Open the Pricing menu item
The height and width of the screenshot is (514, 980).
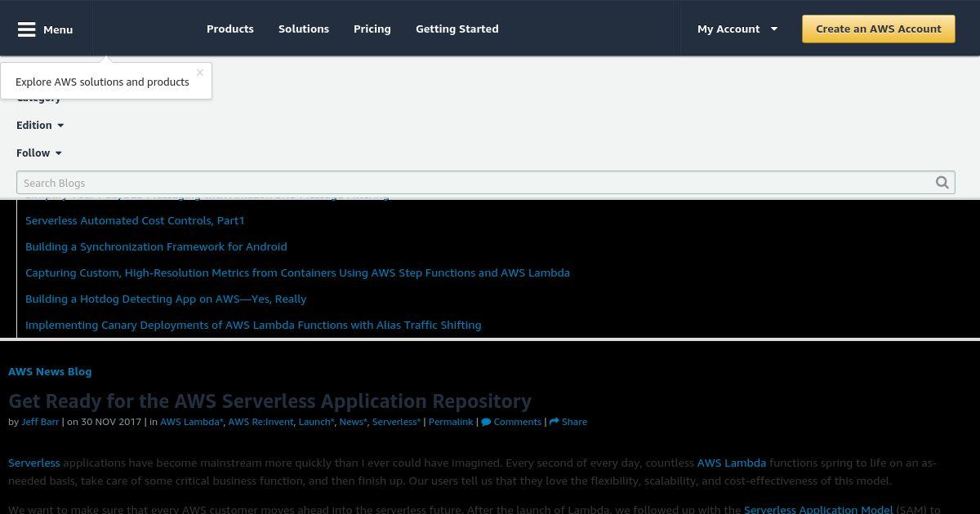click(372, 29)
